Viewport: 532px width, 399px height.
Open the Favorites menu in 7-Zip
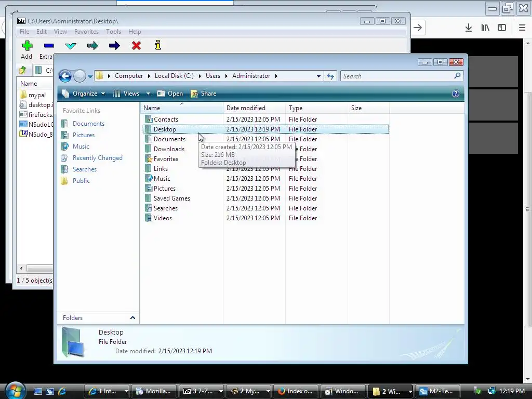[87, 32]
